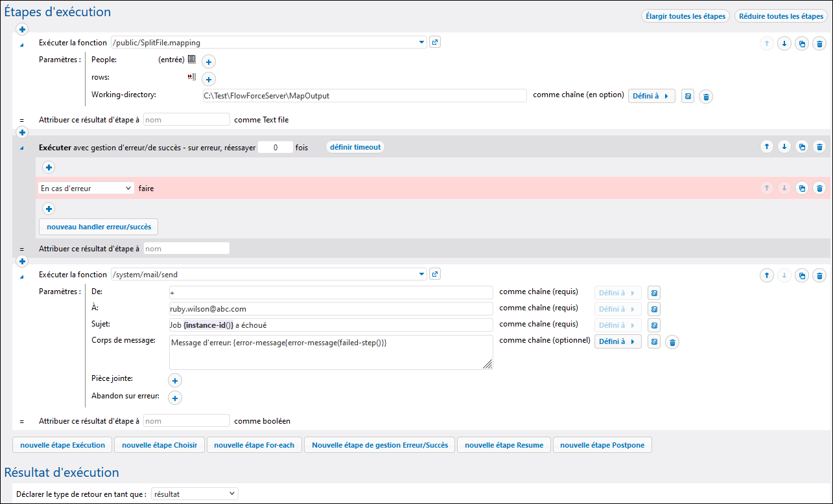This screenshot has height=504, width=833.
Task: Open the /public/SplitFile.mapping function dropdown
Action: [x=422, y=43]
